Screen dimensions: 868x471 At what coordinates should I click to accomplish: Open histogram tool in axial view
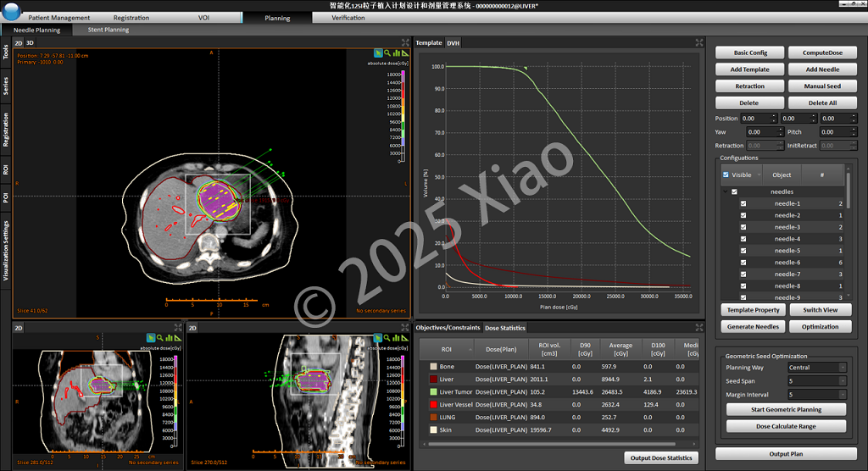pyautogui.click(x=397, y=53)
